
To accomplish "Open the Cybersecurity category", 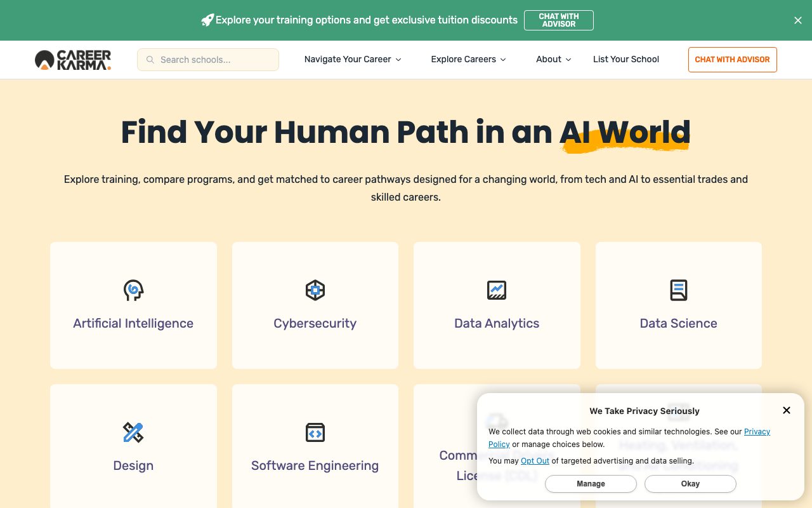I will (315, 305).
